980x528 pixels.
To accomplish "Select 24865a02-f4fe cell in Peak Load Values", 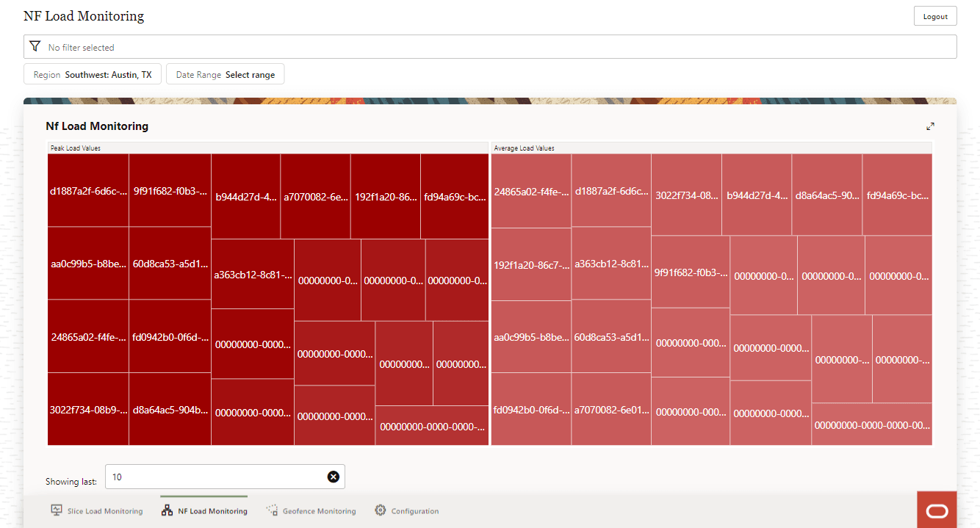I will pos(88,336).
